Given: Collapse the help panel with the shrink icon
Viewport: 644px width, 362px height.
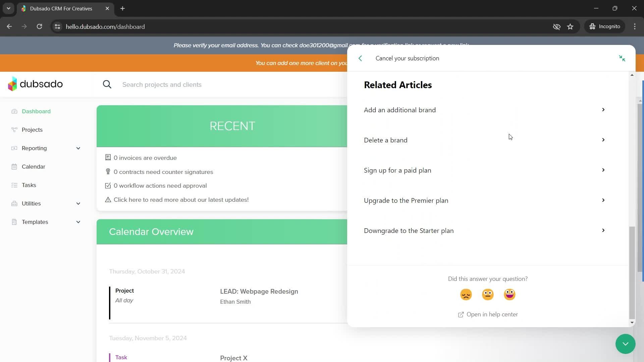Looking at the screenshot, I should 622,58.
